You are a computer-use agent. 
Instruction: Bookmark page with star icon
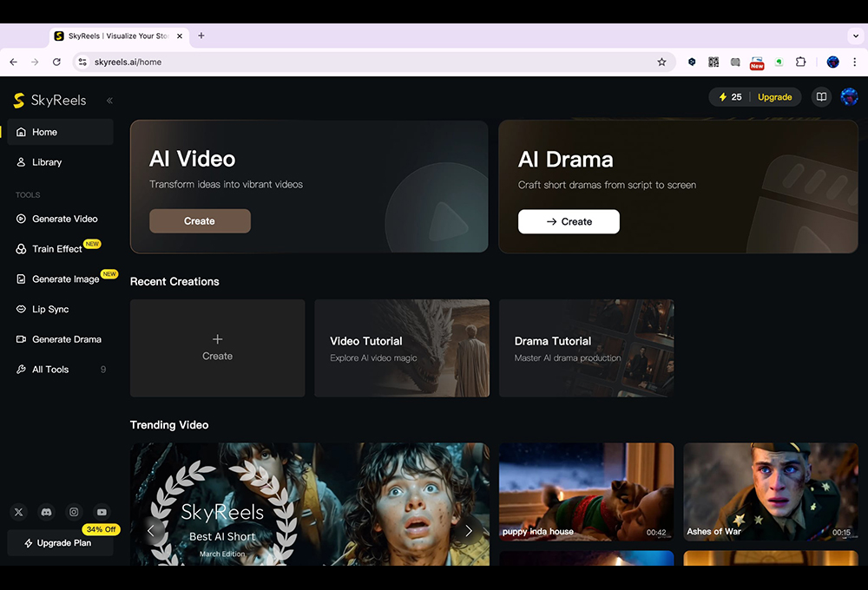(661, 62)
